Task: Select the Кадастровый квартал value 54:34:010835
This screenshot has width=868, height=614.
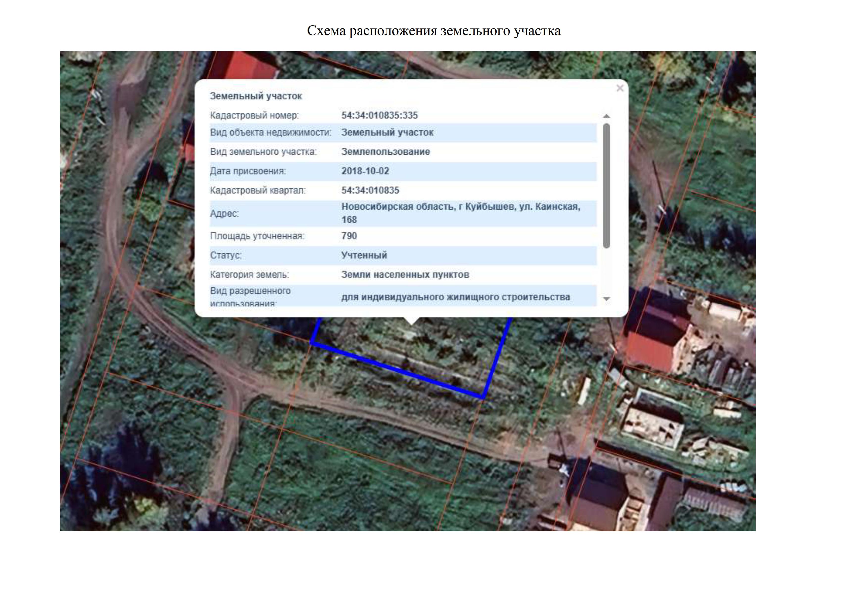Action: (370, 190)
